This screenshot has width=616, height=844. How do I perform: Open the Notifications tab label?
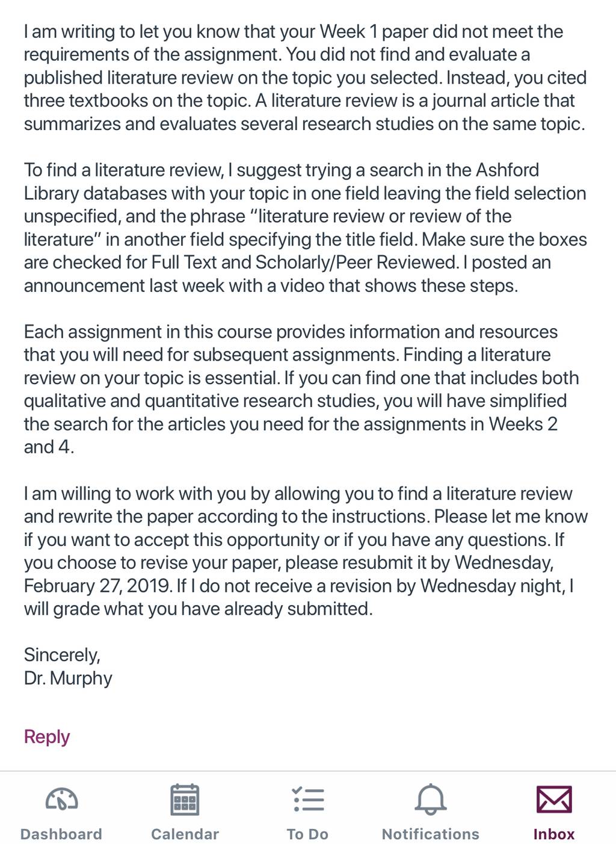click(431, 834)
